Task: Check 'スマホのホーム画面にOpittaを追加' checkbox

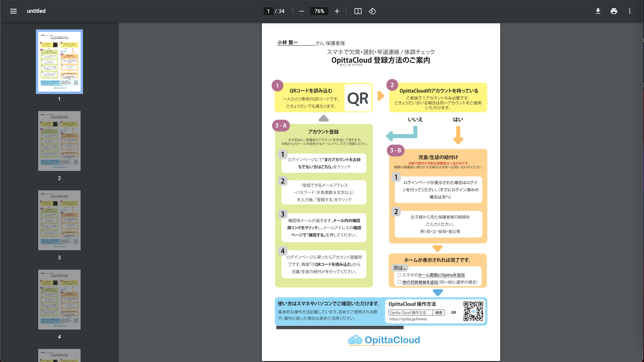Action: click(399, 275)
